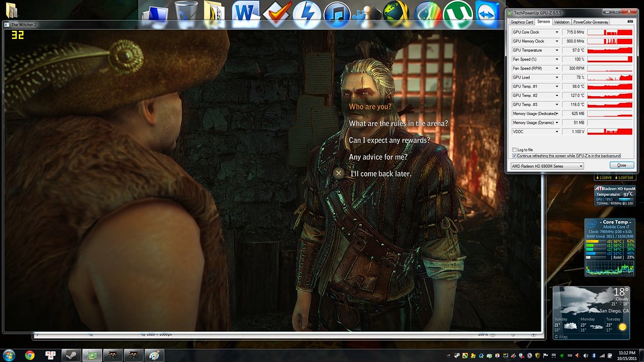Switch to GPU-Z taskbar button
644x362 pixels.
(x=92, y=355)
